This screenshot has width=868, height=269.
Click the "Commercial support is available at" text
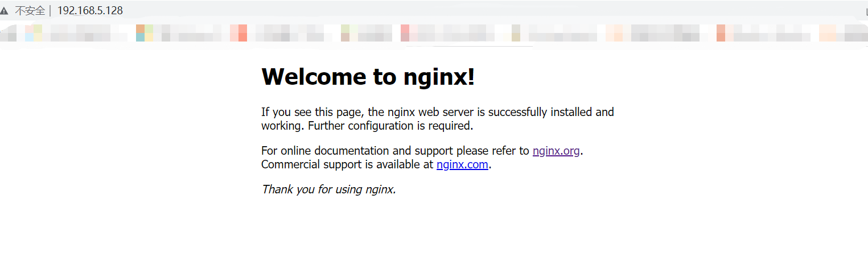(347, 165)
